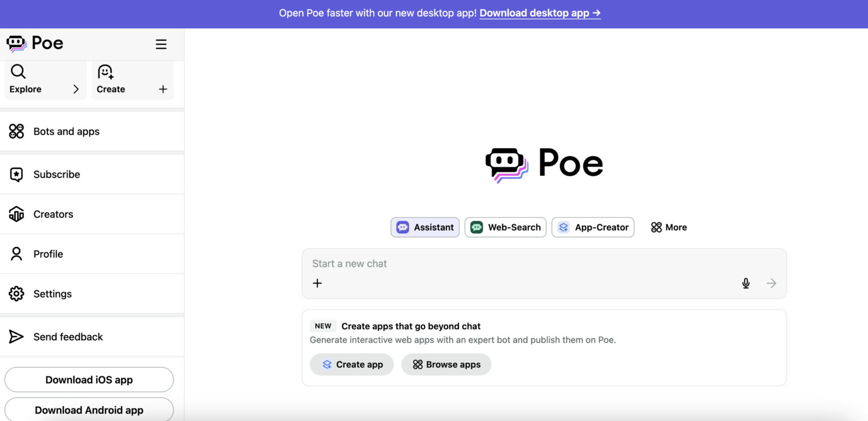Click the Generate interactive web apps description

(463, 340)
